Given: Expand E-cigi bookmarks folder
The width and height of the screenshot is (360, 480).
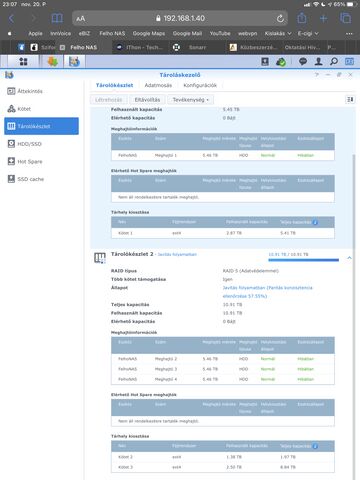Looking at the screenshot, I should [x=308, y=33].
